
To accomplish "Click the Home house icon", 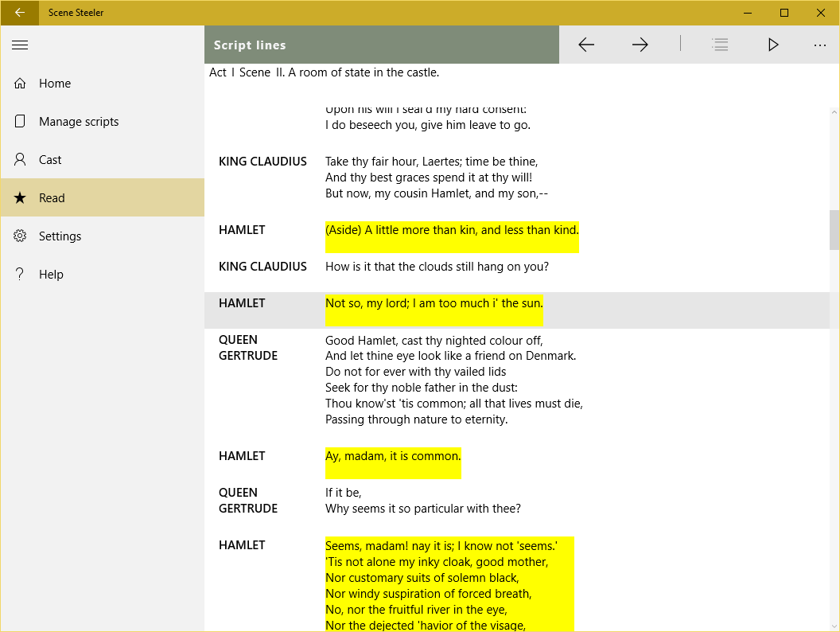I will [x=20, y=83].
